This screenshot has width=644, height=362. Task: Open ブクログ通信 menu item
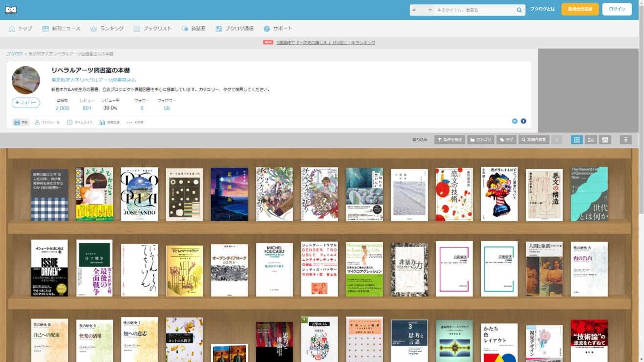click(x=235, y=29)
